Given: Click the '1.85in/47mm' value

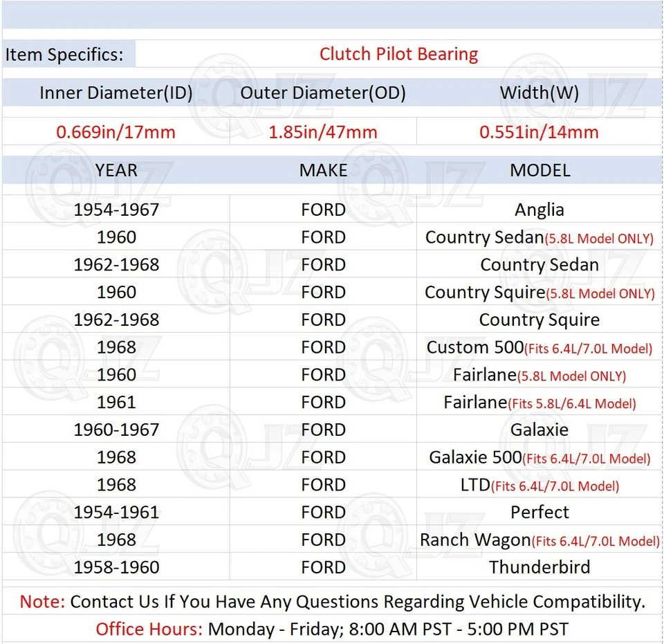Looking at the screenshot, I should (x=323, y=132).
